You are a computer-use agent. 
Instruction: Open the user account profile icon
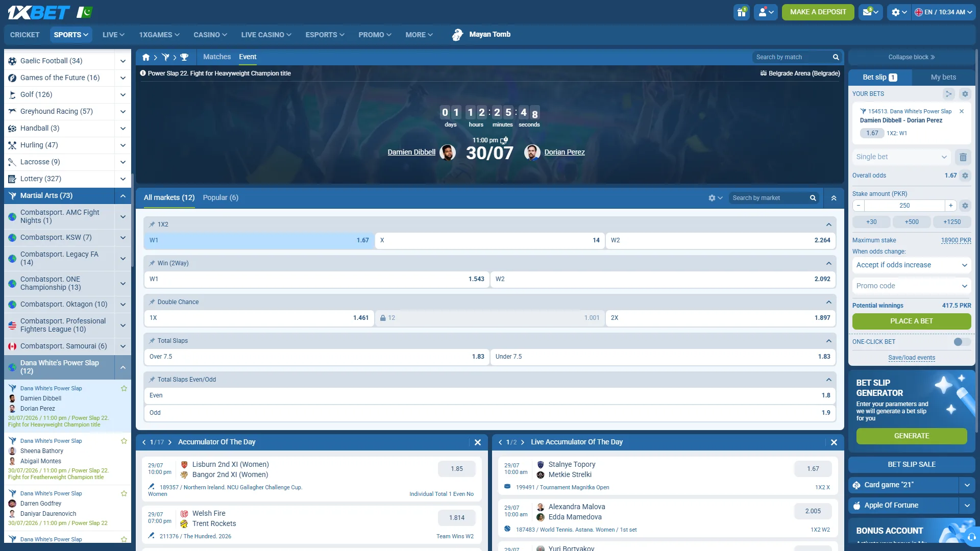pyautogui.click(x=766, y=12)
